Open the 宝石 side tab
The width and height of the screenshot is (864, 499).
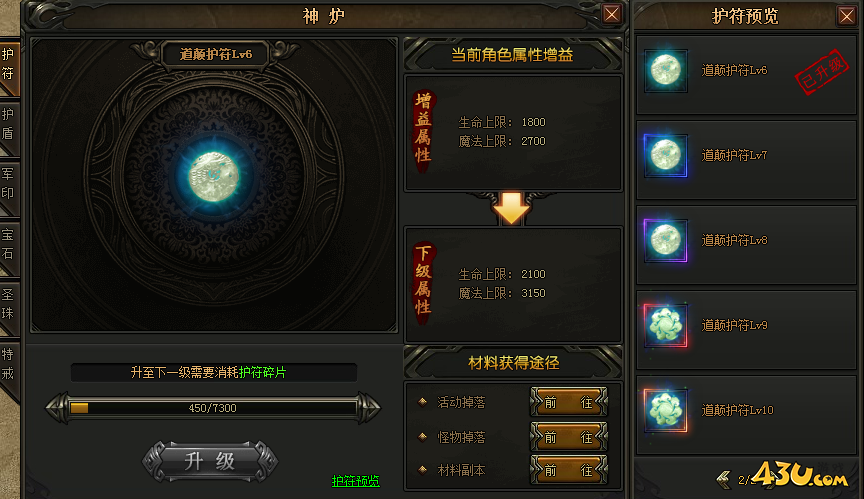[9, 246]
